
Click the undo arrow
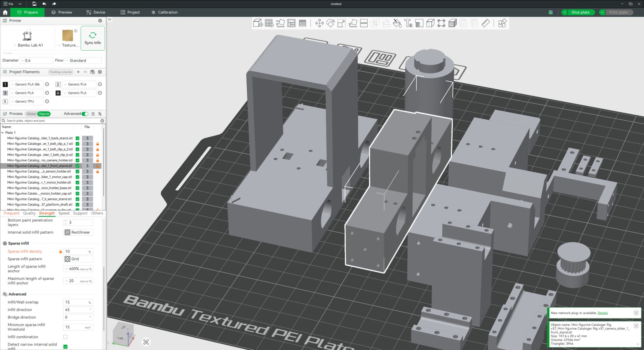44,4
